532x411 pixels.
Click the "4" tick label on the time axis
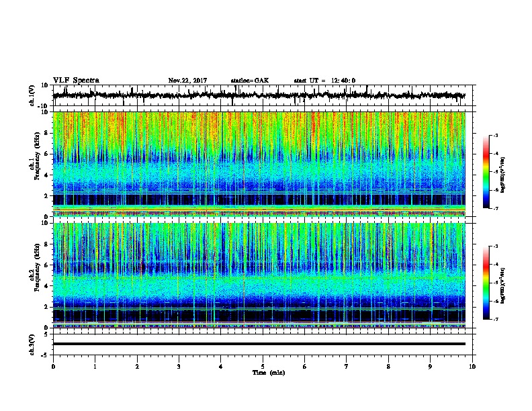tap(221, 367)
